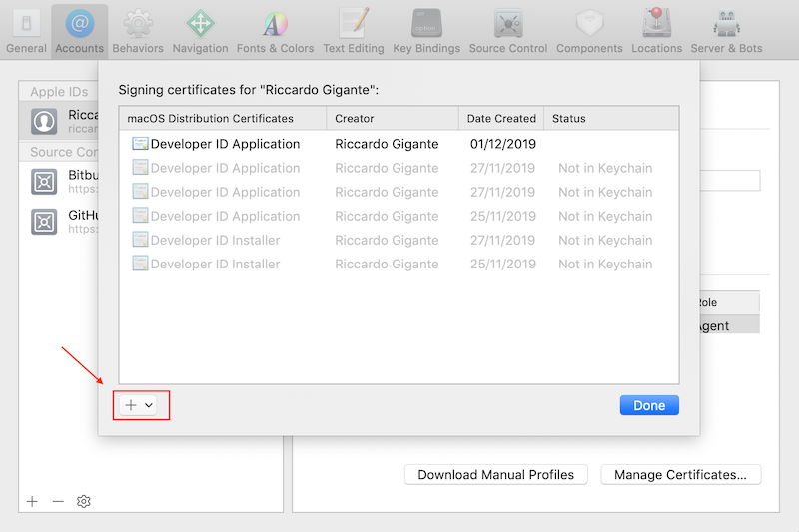Open the General preferences pane

point(26,30)
